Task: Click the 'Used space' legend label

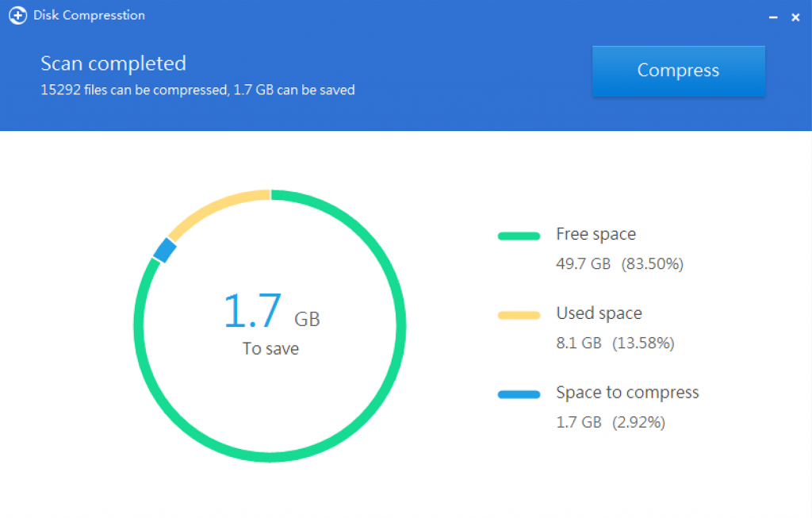Action: (599, 313)
